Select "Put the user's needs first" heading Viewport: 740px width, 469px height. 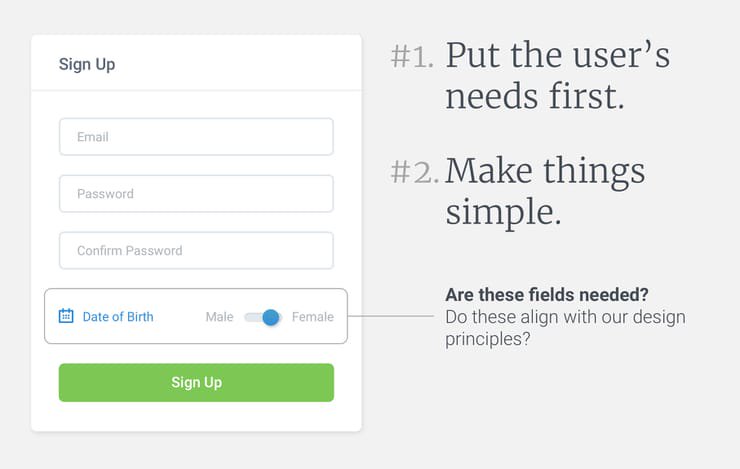point(557,76)
